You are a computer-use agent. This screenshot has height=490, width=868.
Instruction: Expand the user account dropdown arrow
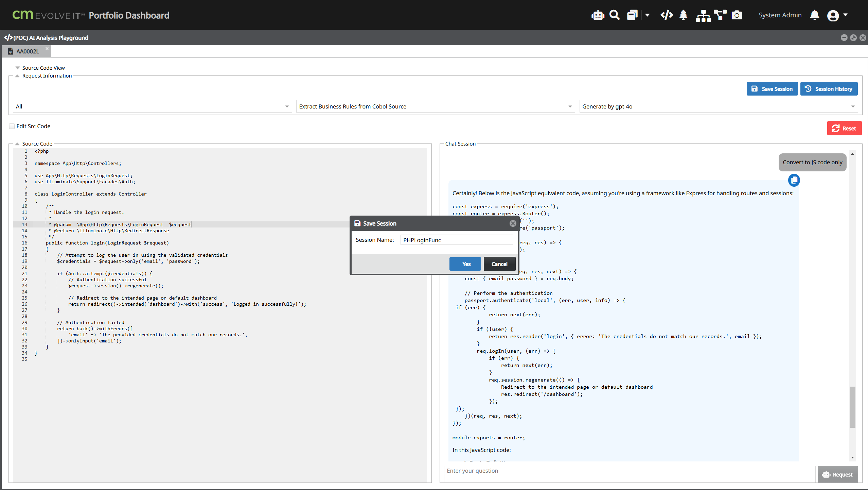pyautogui.click(x=845, y=15)
